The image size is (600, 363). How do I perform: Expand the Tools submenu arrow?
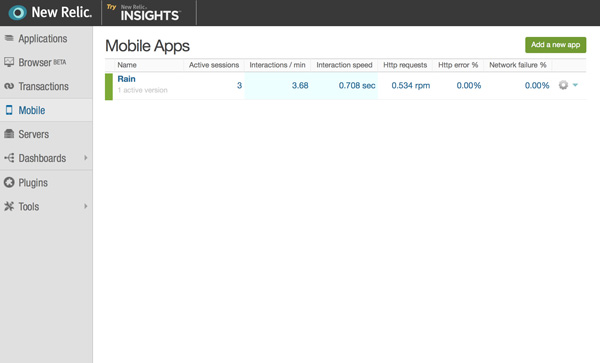coord(86,206)
